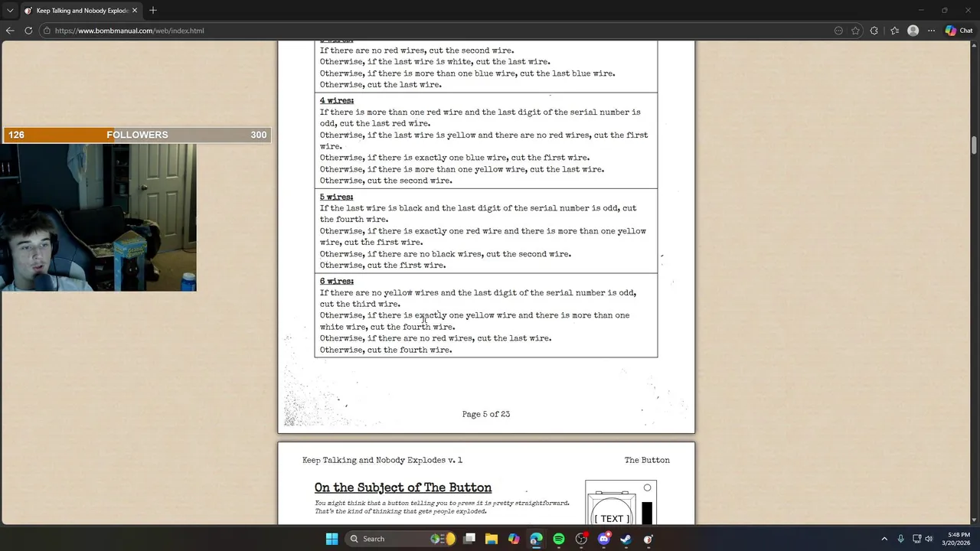Open the browser profile avatar
This screenshot has height=551, width=980.
pos(913,31)
